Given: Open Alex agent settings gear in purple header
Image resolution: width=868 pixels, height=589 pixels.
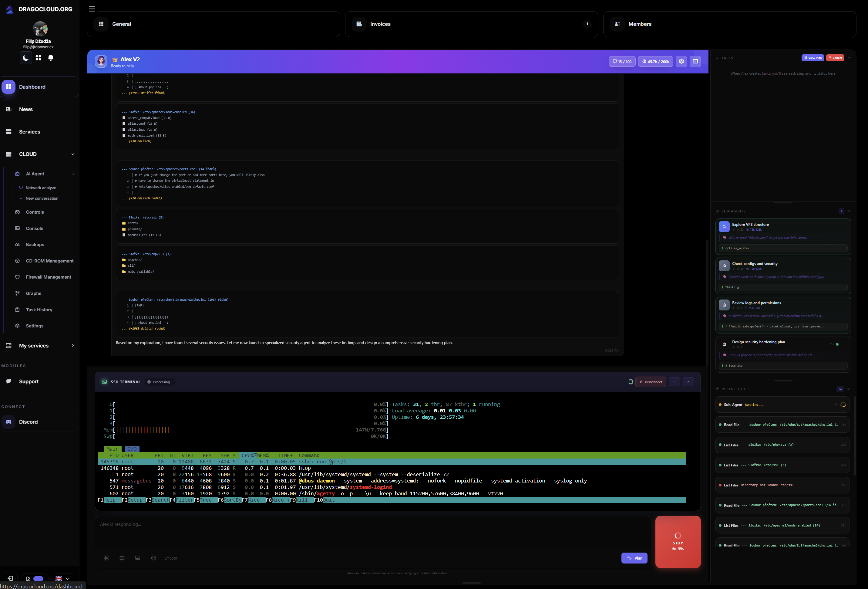Looking at the screenshot, I should coord(681,61).
